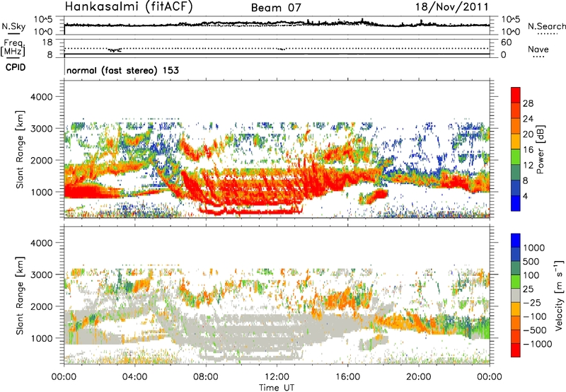
Task: Click the 'Nave' legend label
Action: coord(538,49)
